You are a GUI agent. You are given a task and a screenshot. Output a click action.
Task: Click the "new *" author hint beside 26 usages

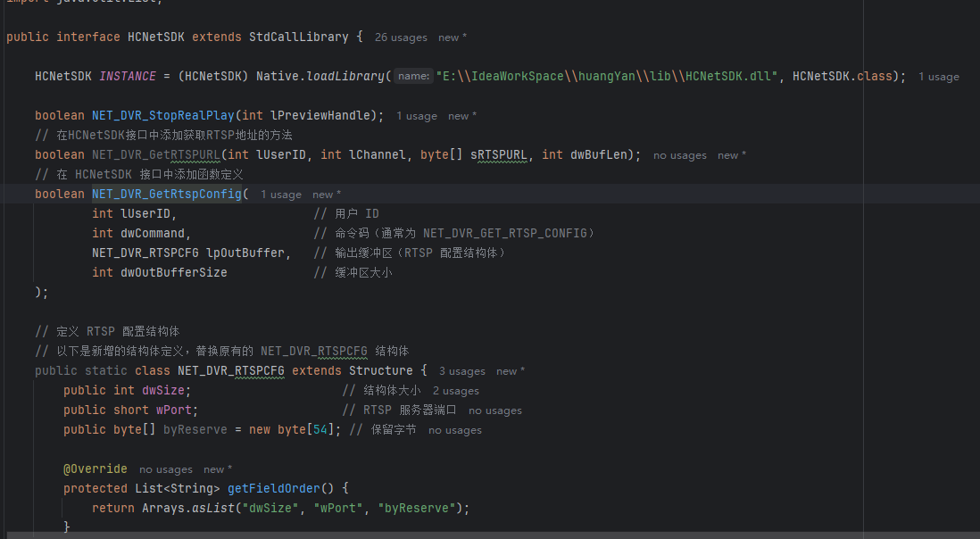[453, 37]
